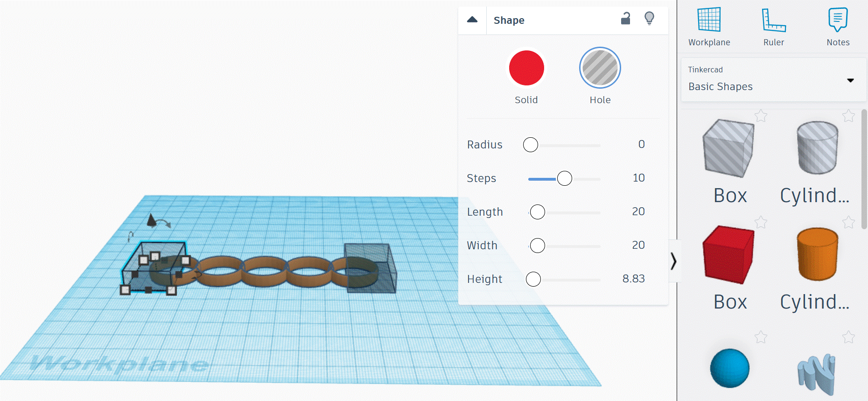
Task: Click the Hole label under the striped swatch
Action: pyautogui.click(x=600, y=100)
